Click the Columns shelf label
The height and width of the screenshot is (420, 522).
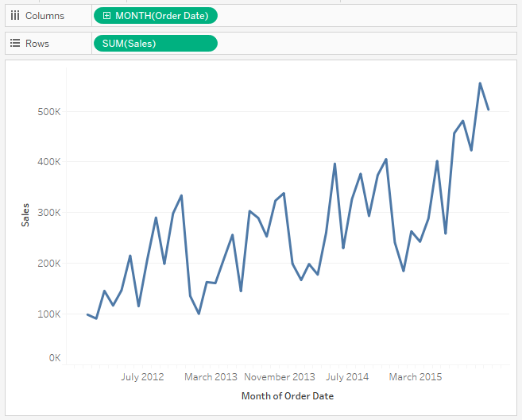coord(44,16)
